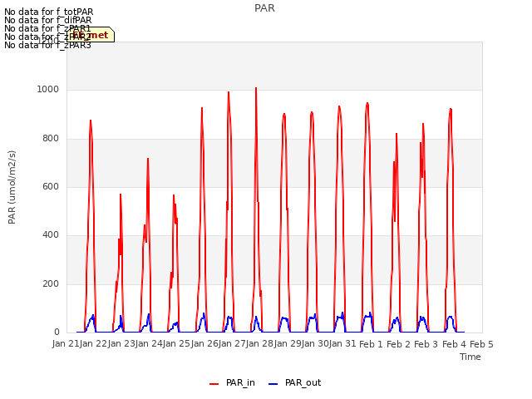Click the Jan 24 x-axis tick label
This screenshot has height=399, width=532.
point(149,344)
